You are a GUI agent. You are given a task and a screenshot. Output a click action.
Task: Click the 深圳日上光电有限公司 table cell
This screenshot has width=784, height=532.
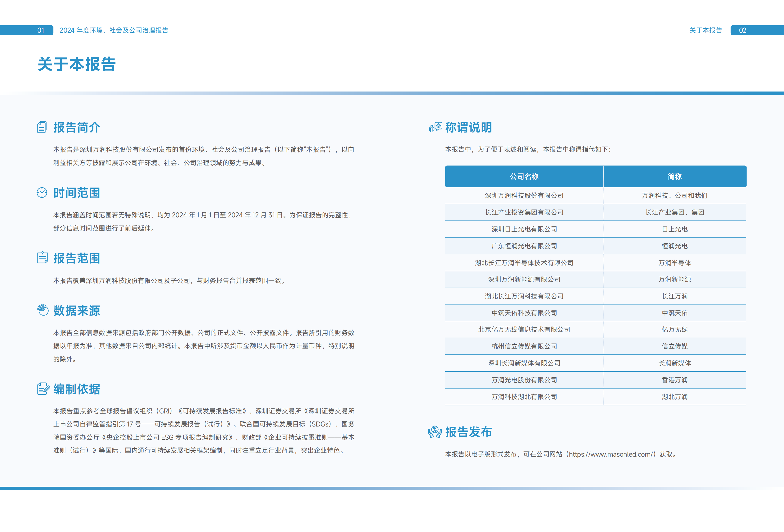(x=524, y=229)
